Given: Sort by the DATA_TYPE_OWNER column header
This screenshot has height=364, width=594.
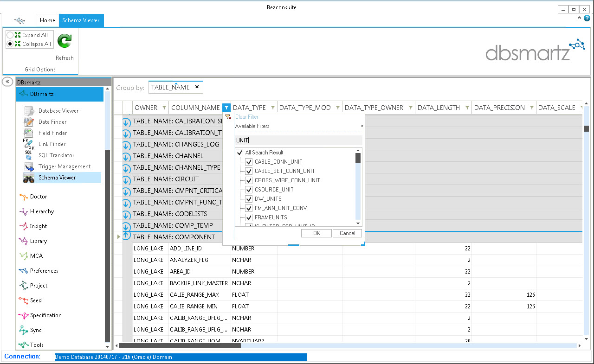Looking at the screenshot, I should [374, 108].
